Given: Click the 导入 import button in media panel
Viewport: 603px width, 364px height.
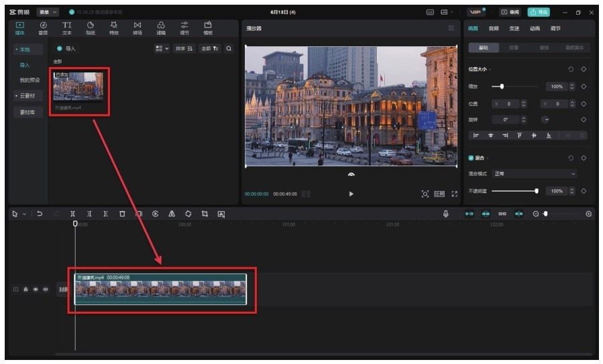Looking at the screenshot, I should tap(66, 49).
